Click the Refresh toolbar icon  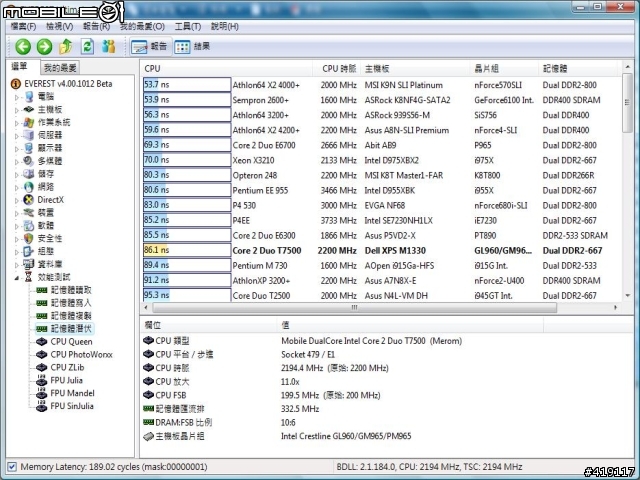point(87,47)
